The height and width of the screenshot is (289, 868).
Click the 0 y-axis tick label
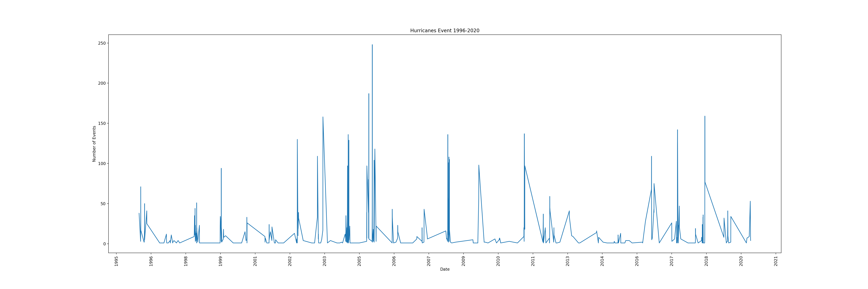(x=104, y=244)
